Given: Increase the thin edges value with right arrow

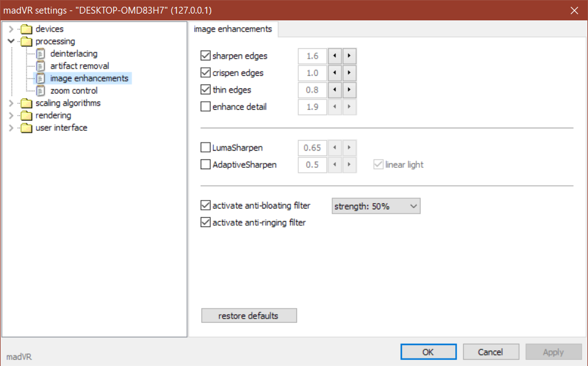Looking at the screenshot, I should [349, 90].
